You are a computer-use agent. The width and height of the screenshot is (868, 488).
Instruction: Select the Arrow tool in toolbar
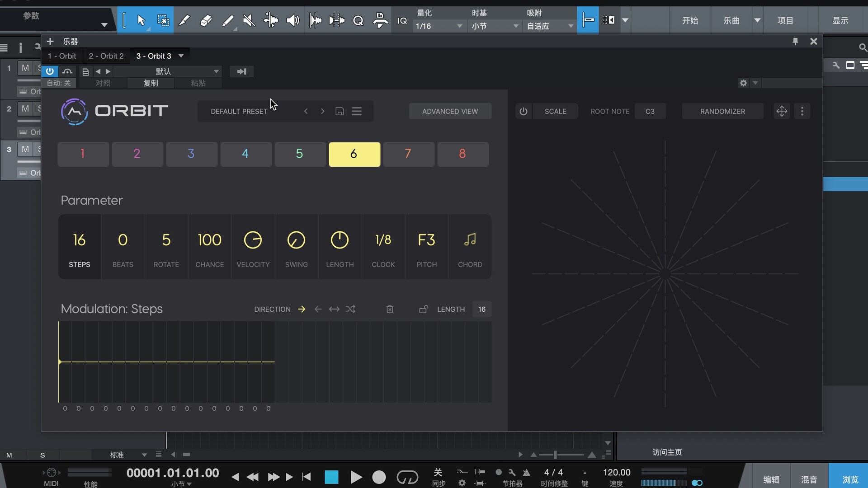[x=141, y=20]
